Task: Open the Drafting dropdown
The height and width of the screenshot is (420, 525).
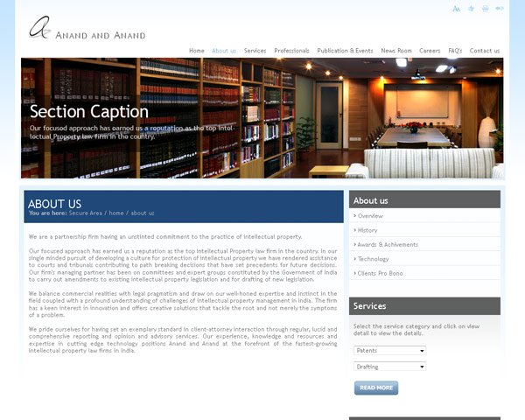Action: pyautogui.click(x=389, y=367)
